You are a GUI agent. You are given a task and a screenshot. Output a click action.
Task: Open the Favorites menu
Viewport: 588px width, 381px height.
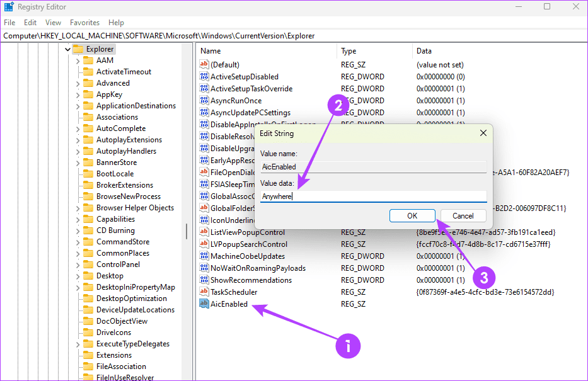pyautogui.click(x=84, y=23)
